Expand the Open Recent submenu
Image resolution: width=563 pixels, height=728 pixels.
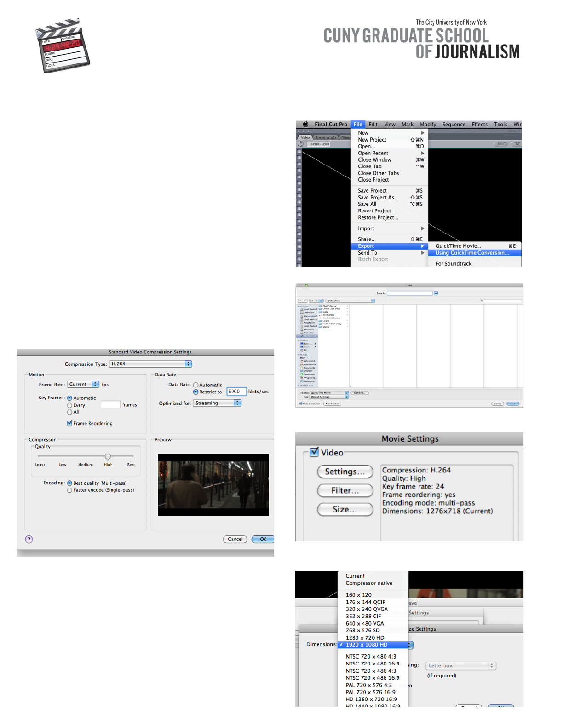point(390,153)
